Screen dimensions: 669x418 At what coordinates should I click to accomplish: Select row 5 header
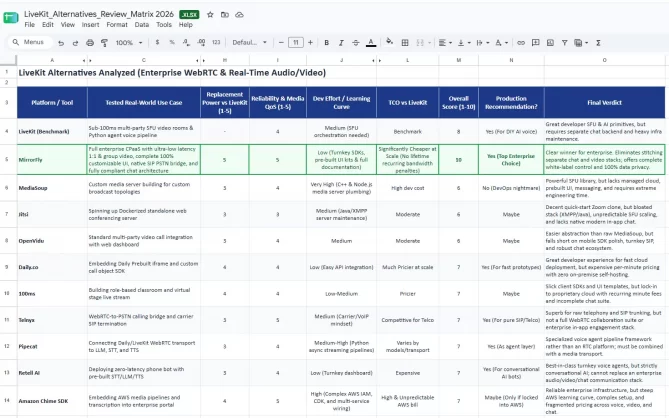[7, 160]
